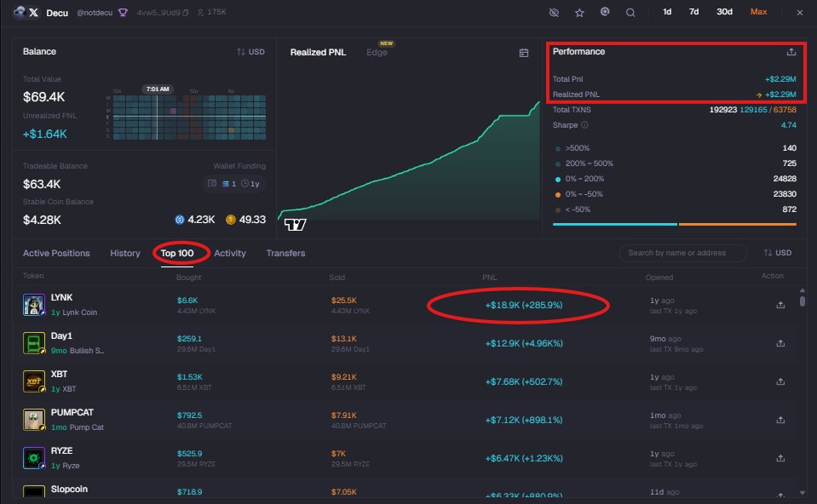Screen dimensions: 817x504
Task: Click the cyan win-rate bar segment
Action: (615, 225)
